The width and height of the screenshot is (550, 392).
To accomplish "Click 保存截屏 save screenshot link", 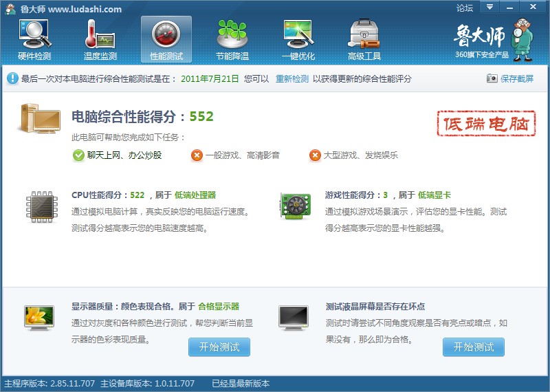I will [517, 78].
